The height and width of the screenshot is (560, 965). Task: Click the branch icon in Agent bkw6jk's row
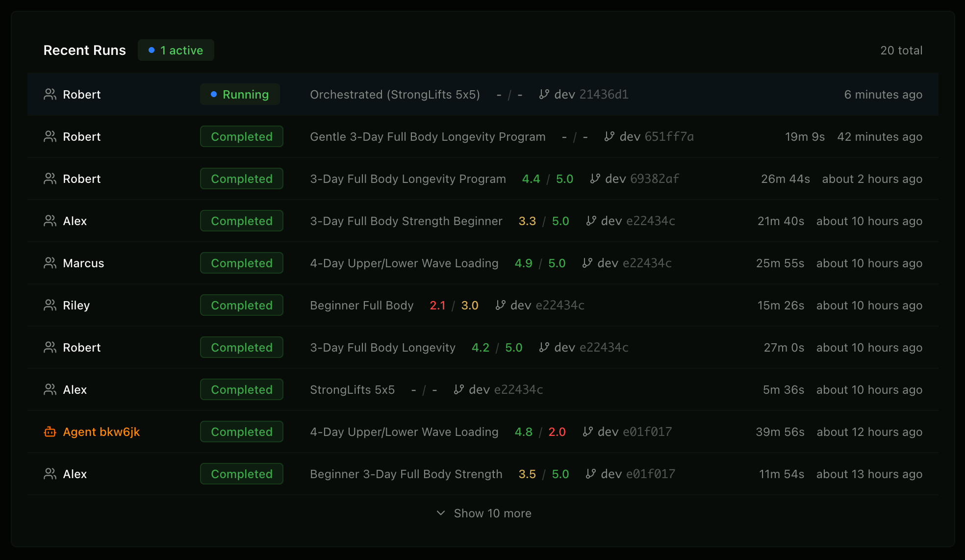pos(587,432)
